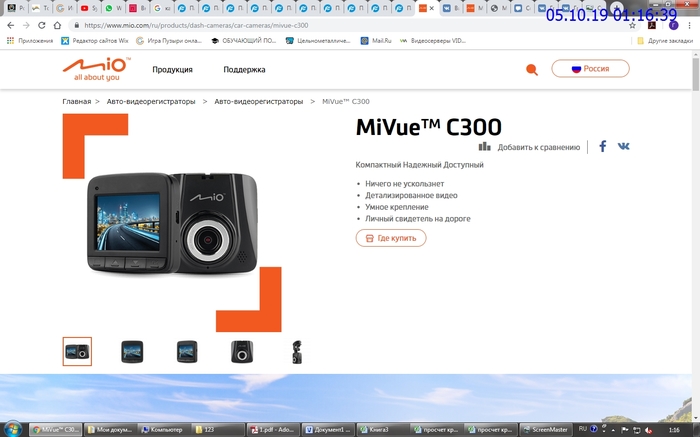This screenshot has width=700, height=437.
Task: Click the browser forward arrow
Action: 26,25
